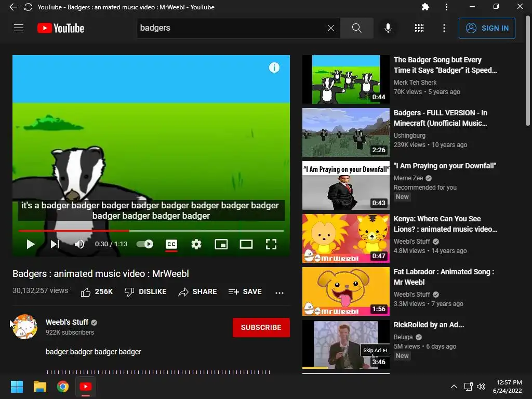The image size is (532, 399).
Task: Open the Badger Song speed-up video thumbnail
Action: point(345,79)
